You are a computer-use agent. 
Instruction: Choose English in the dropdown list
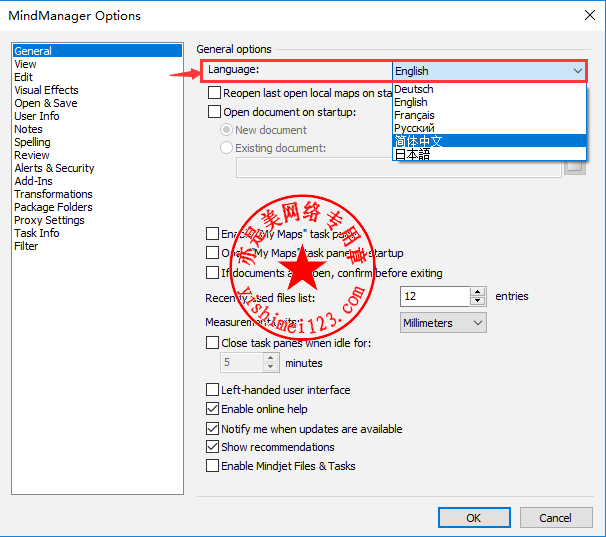[x=489, y=102]
